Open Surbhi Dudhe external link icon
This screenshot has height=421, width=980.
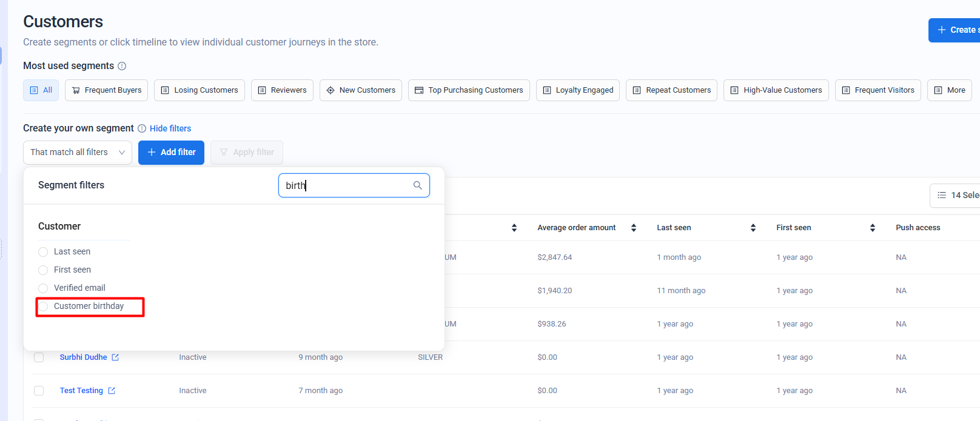click(x=115, y=357)
